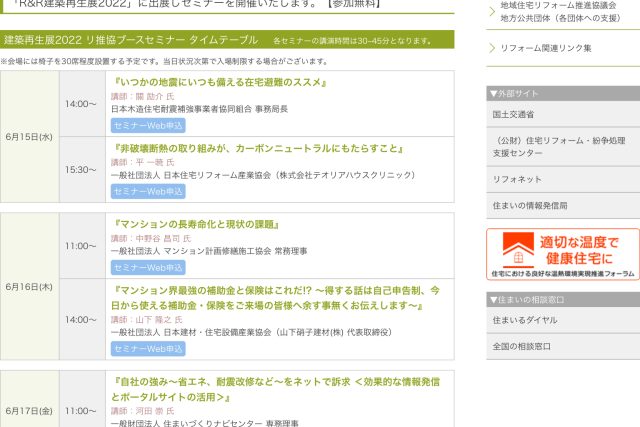Open 住まいの情報発信局 link
Screen dimensions: 640x427
(563, 205)
